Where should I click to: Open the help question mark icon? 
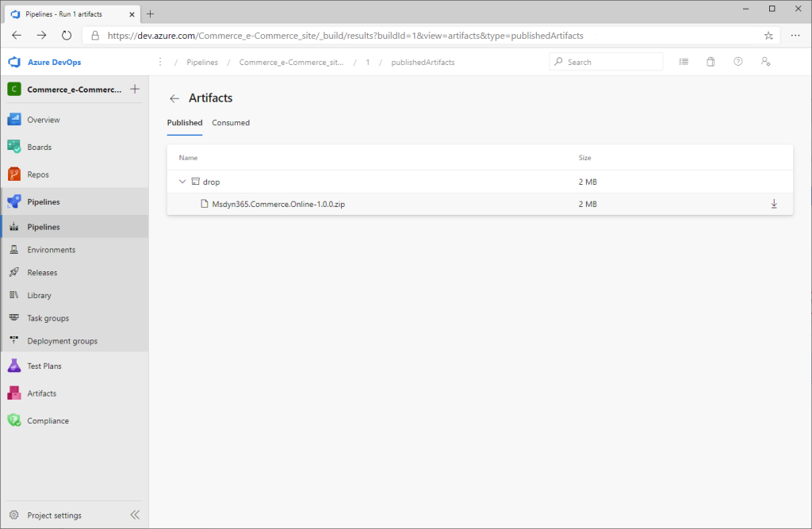(737, 61)
